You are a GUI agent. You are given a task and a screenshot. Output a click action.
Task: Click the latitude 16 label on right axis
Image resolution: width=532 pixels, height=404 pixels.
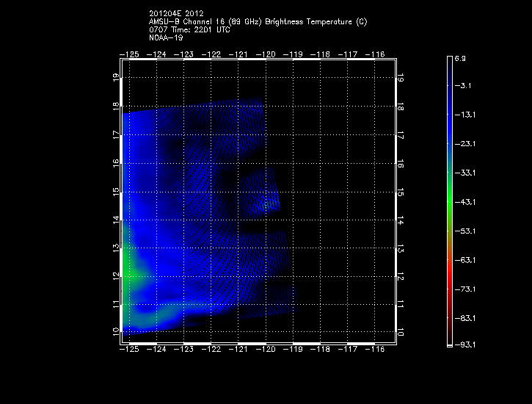[x=401, y=163]
